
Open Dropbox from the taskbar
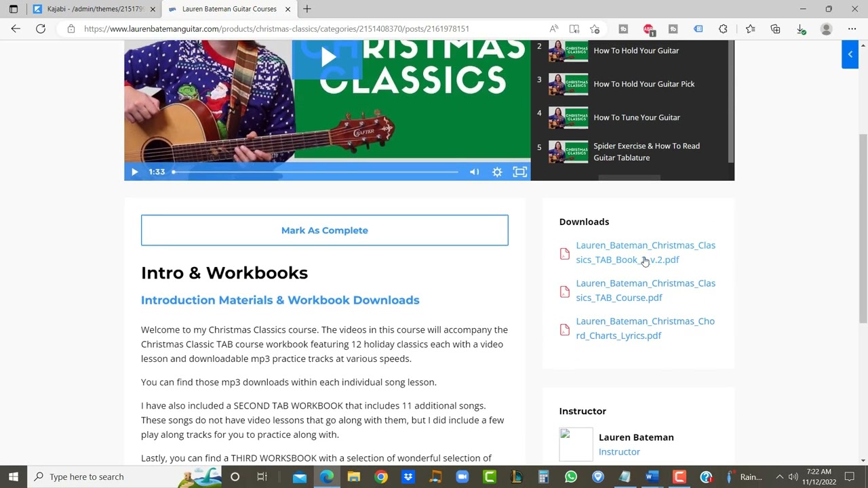point(408,476)
